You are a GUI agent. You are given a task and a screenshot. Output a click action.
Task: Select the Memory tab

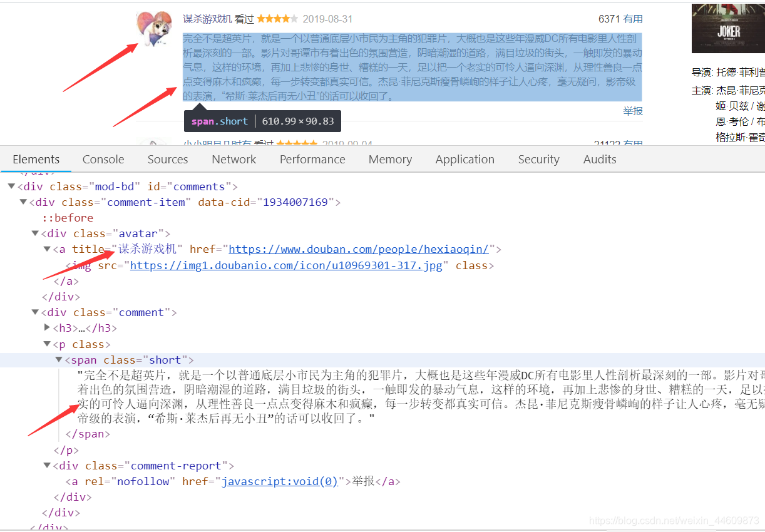pos(390,160)
